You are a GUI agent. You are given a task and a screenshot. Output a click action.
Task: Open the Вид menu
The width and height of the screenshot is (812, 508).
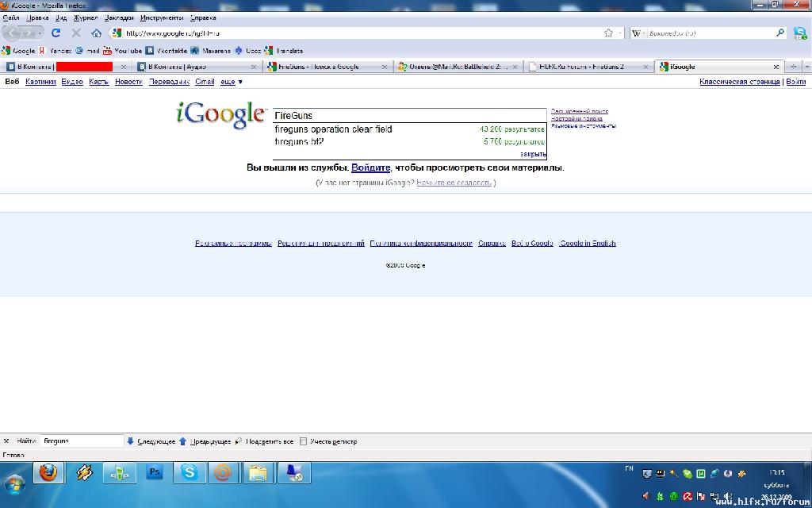(x=61, y=17)
